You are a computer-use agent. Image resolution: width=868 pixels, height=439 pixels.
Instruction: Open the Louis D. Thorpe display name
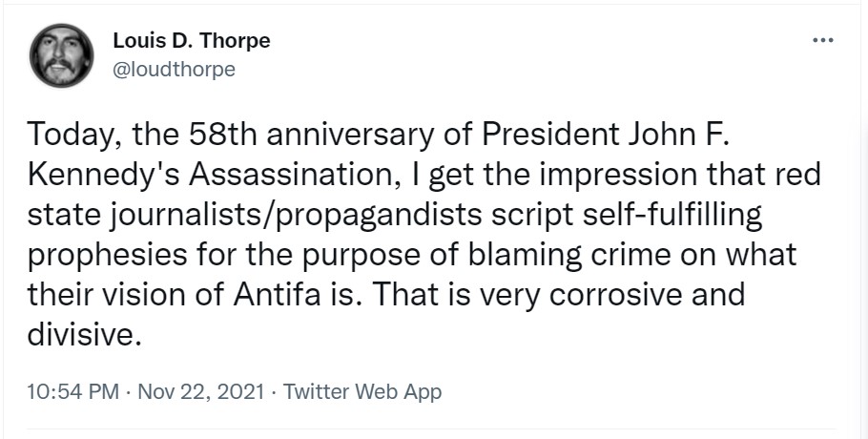191,41
